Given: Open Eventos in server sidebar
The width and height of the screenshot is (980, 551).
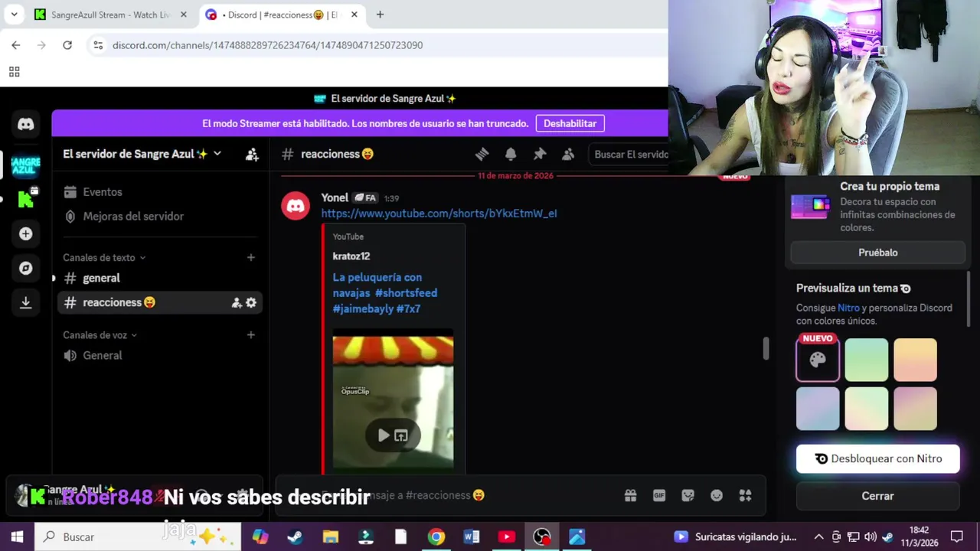Looking at the screenshot, I should coord(159,192).
